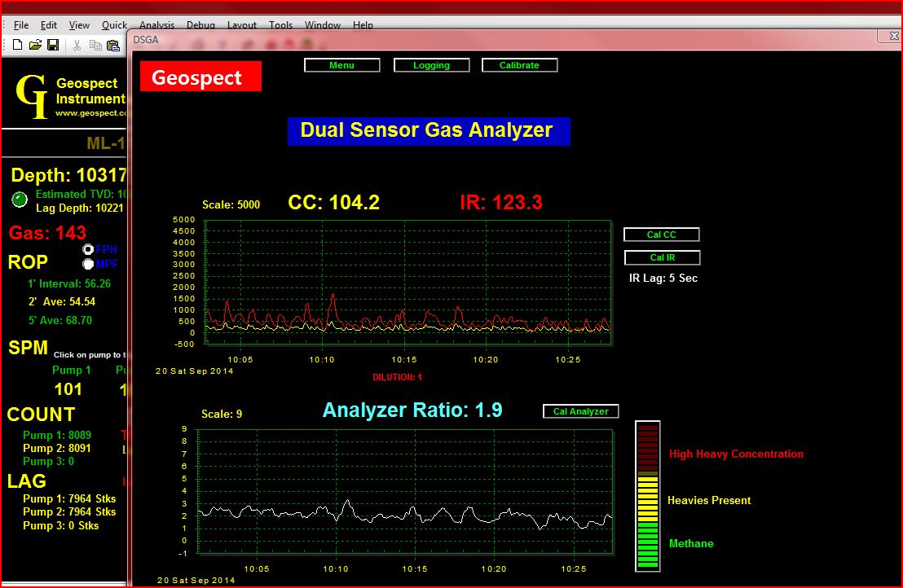The width and height of the screenshot is (903, 588).
Task: Click the 5' Ave: 68.70 value
Action: [x=60, y=320]
